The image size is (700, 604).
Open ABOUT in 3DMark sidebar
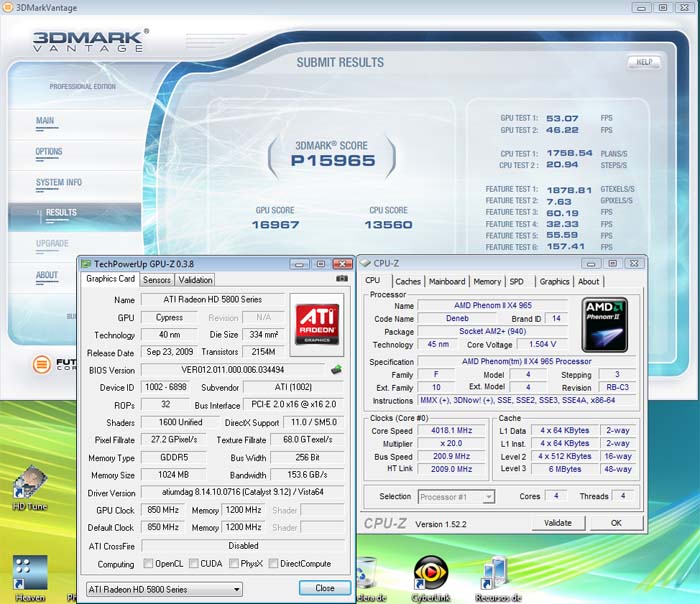pos(47,275)
